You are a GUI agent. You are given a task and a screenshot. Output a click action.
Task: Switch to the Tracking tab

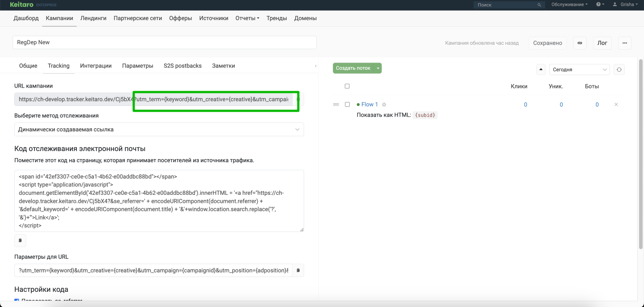(59, 66)
